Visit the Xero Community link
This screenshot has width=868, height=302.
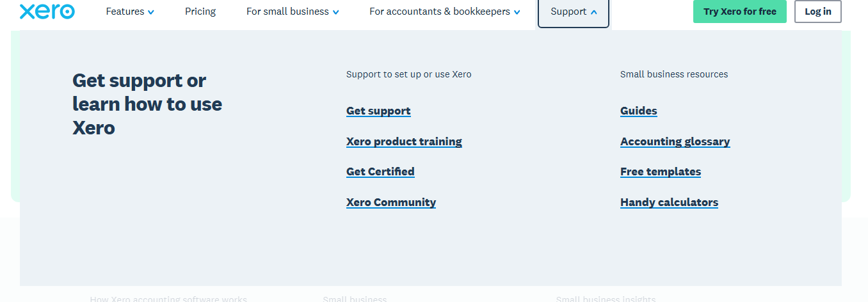(x=391, y=202)
